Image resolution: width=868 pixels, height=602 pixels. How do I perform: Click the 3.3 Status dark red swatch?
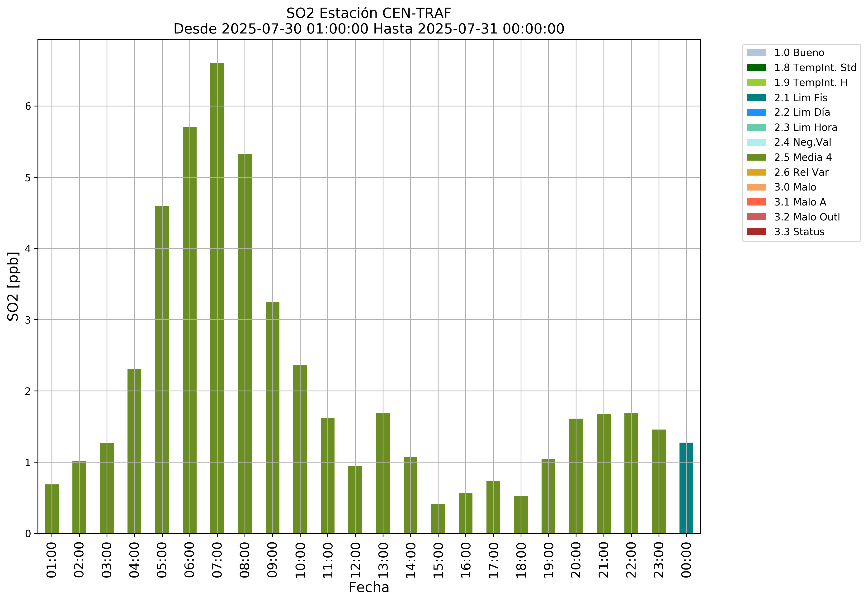756,232
